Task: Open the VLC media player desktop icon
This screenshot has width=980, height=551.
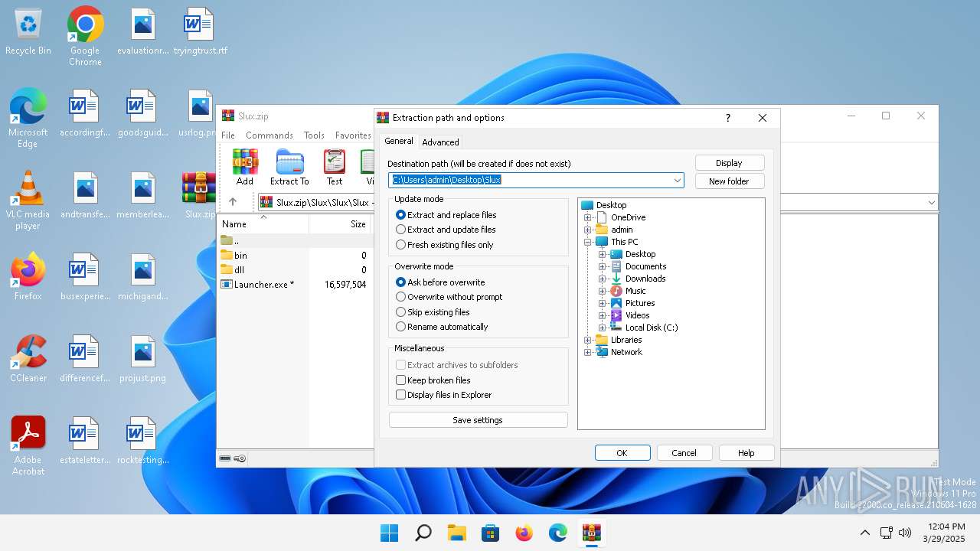Action: click(28, 201)
